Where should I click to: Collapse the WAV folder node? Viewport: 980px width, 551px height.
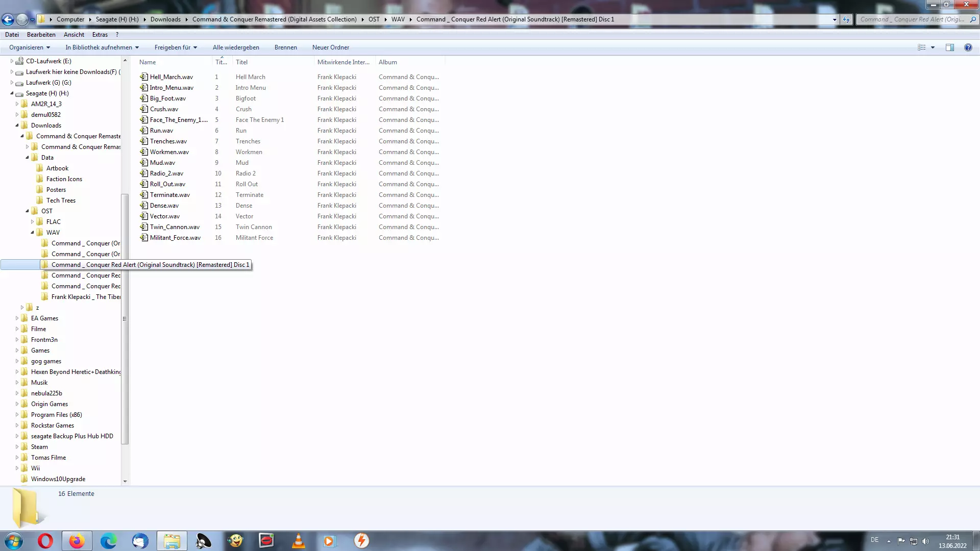point(32,233)
